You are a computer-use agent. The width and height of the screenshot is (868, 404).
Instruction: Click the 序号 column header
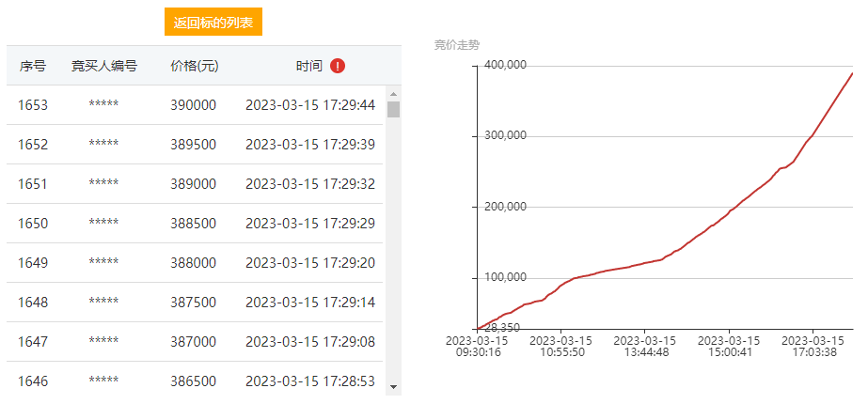pyautogui.click(x=33, y=67)
